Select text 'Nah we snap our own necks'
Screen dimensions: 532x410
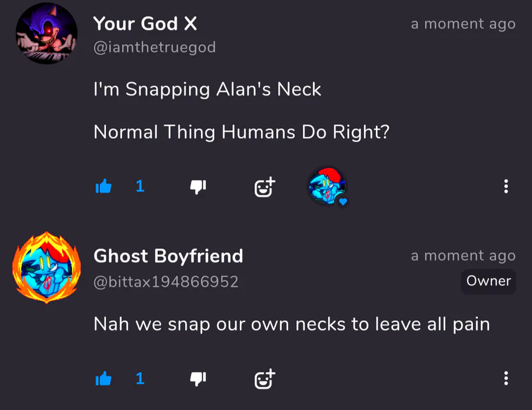click(x=219, y=324)
